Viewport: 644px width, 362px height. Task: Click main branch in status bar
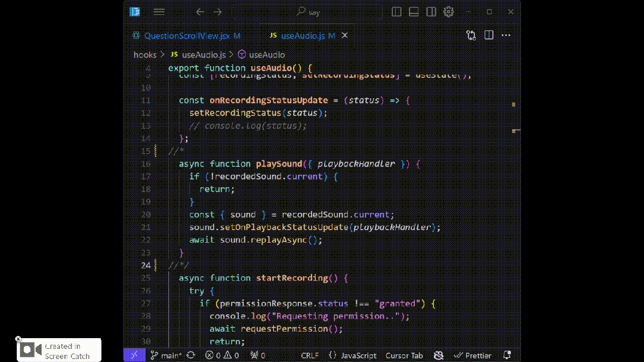click(x=166, y=355)
